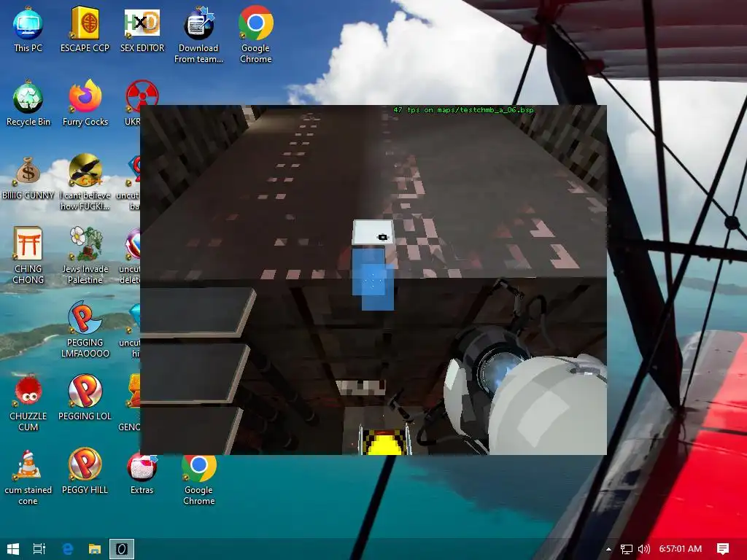747x560 pixels.
Task: Select the Peggle icon with blue crescent
Action: click(85, 329)
